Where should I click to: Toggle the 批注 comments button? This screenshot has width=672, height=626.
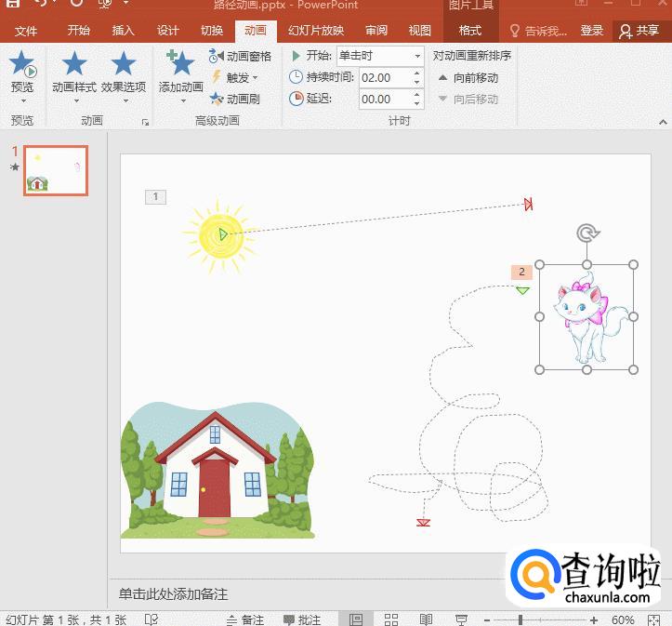pos(302,619)
